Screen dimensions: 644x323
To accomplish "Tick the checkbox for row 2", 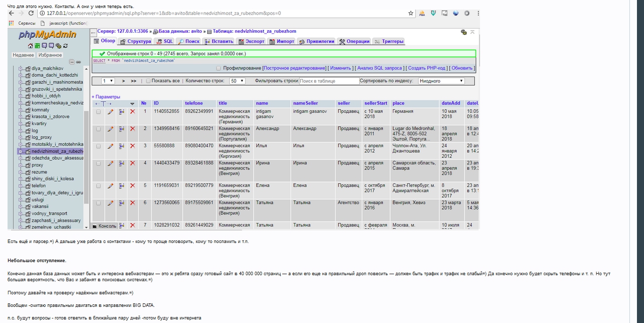I will click(x=99, y=129).
